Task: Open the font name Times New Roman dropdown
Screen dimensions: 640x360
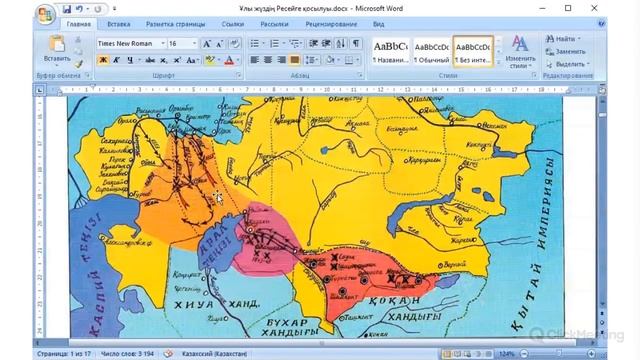Action: [x=163, y=44]
